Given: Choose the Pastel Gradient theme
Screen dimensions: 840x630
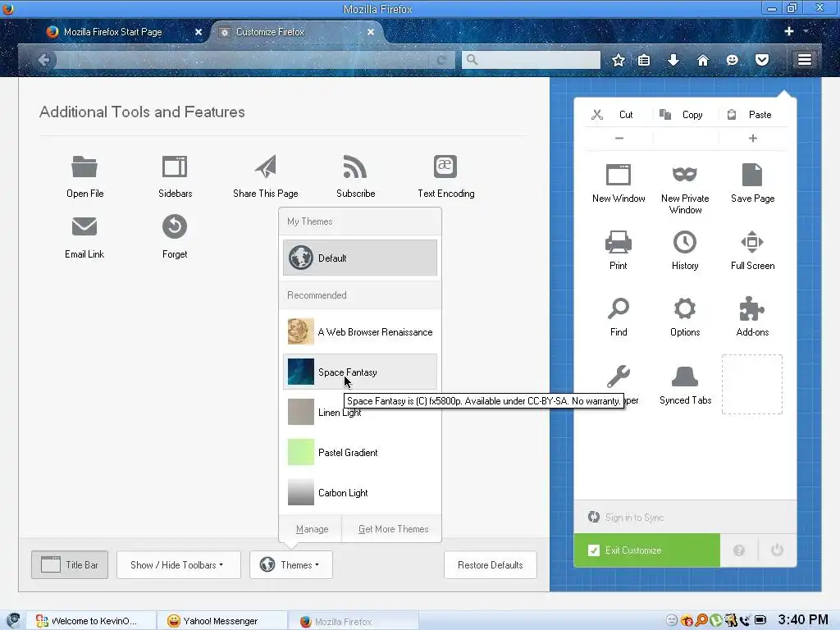Looking at the screenshot, I should pos(360,452).
